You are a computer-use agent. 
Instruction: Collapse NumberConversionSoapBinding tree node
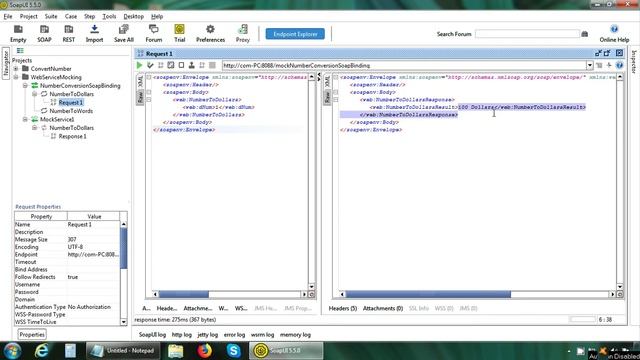click(25, 86)
